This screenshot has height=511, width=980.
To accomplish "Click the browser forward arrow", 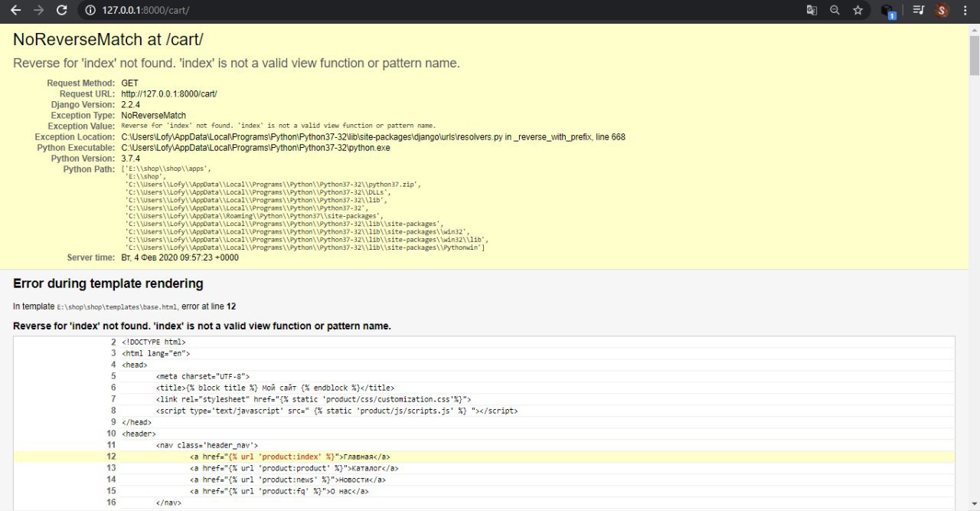I will [x=38, y=10].
